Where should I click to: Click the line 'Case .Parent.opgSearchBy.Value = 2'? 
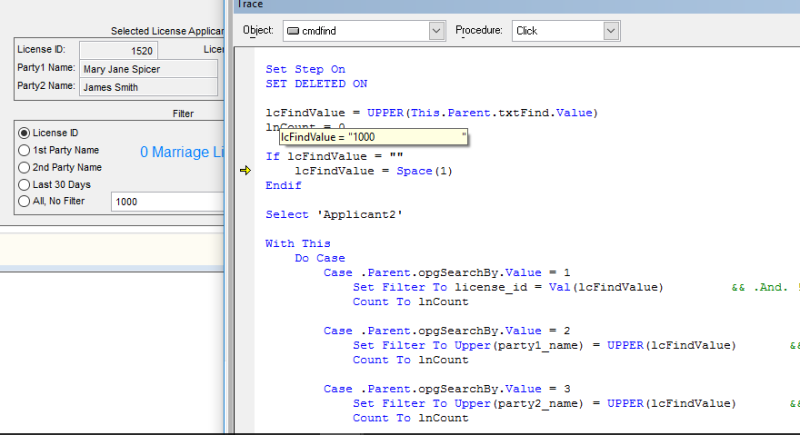coord(447,330)
